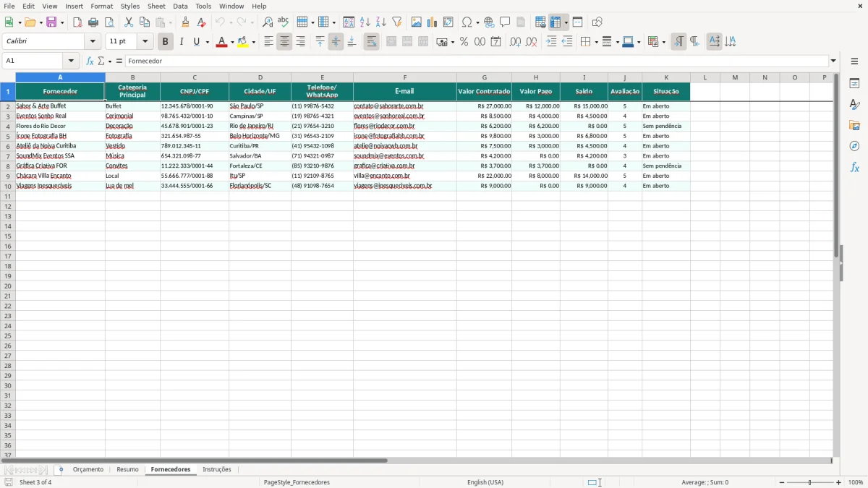Click the Clone Formatting paintbrush
Viewport: 868px width, 488px height.
coord(185,22)
